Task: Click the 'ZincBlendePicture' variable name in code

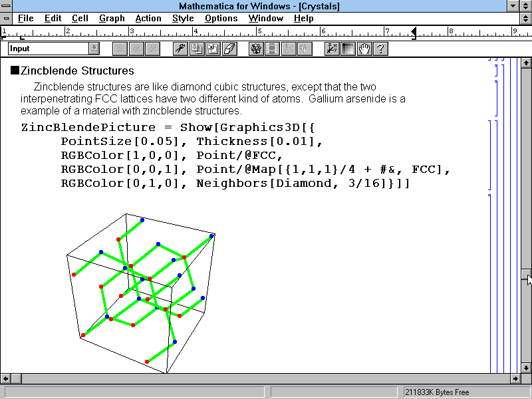Action: (x=88, y=128)
